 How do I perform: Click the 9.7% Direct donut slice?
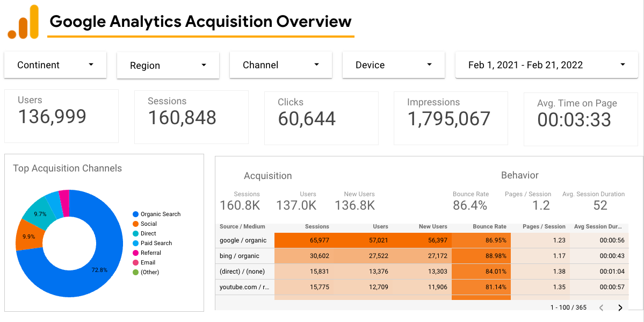pos(39,214)
